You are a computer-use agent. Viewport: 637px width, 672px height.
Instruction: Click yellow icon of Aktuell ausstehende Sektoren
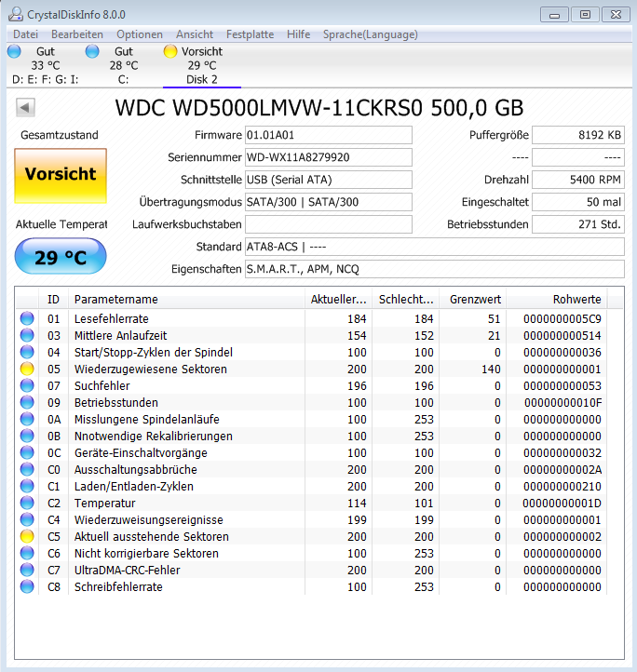(x=27, y=536)
